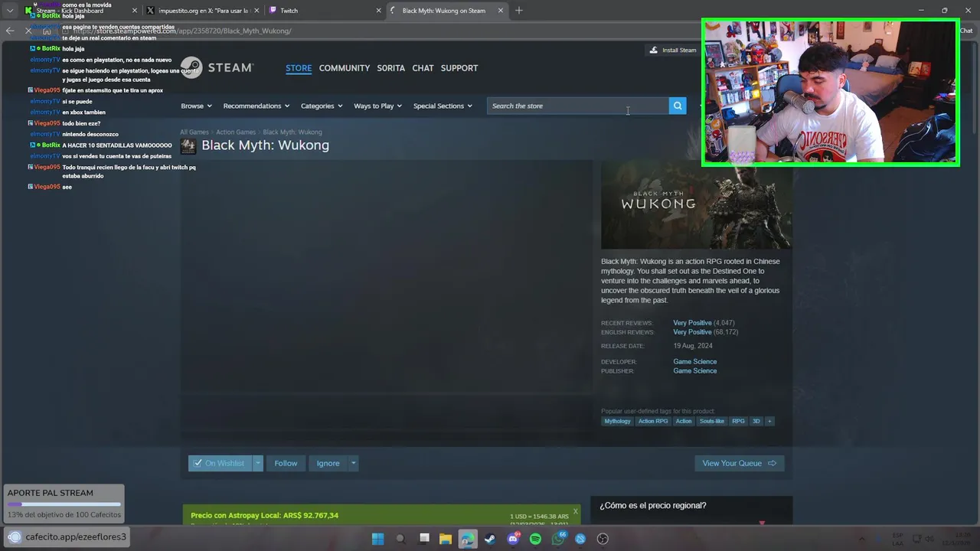Screen dimensions: 980x551
Task: Click the 3D tag
Action: point(756,421)
